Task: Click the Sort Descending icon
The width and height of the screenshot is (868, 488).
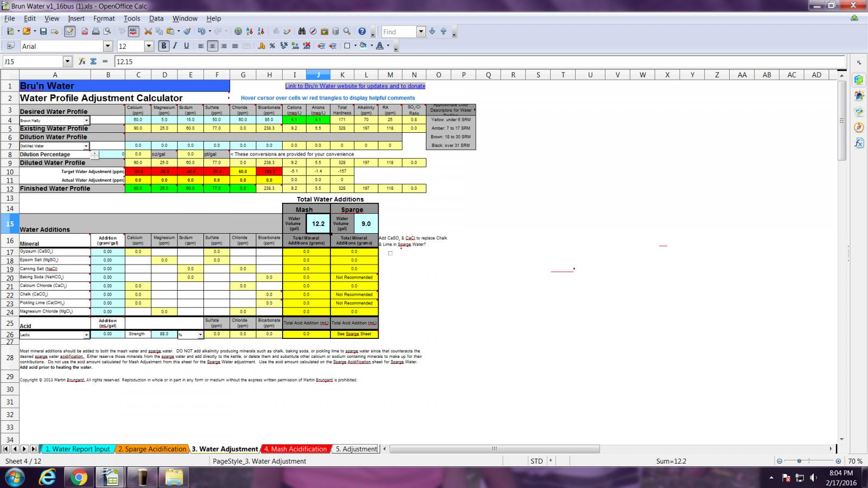Action: coord(261,31)
